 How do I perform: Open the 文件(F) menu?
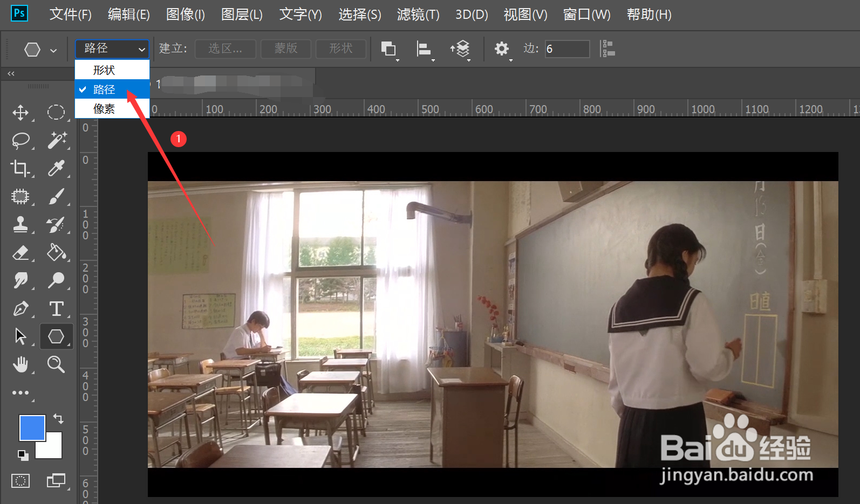[71, 15]
